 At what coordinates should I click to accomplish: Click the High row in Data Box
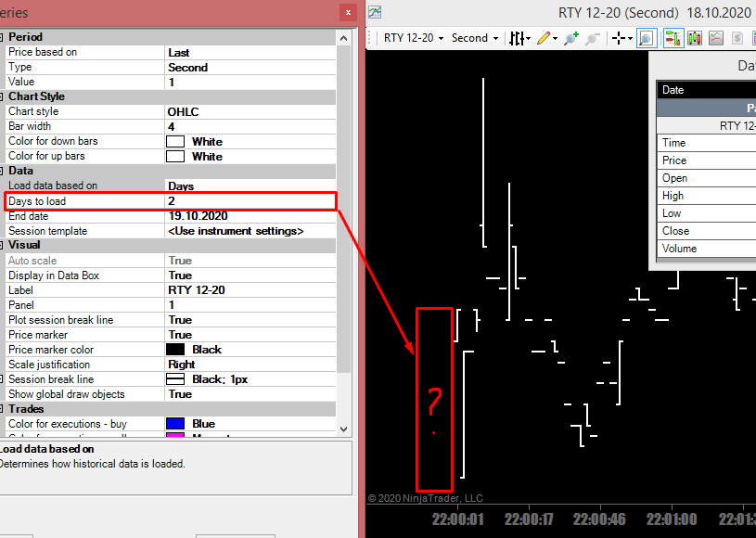pyautogui.click(x=707, y=196)
